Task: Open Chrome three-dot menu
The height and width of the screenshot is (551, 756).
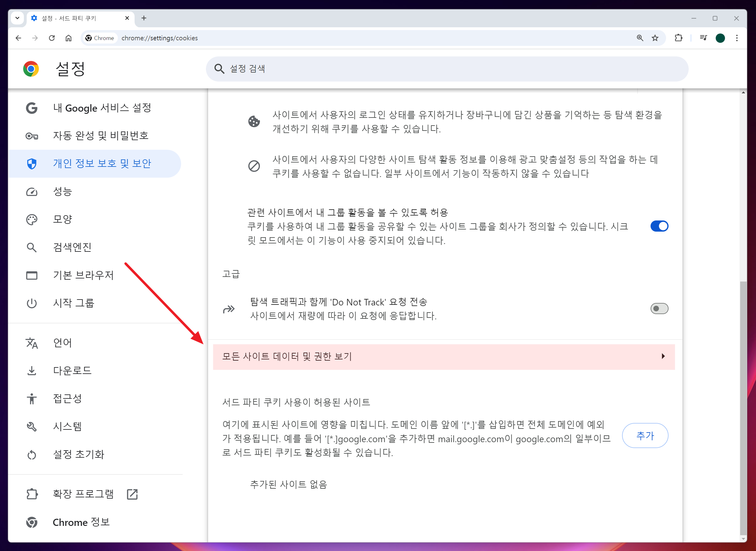Action: tap(737, 38)
